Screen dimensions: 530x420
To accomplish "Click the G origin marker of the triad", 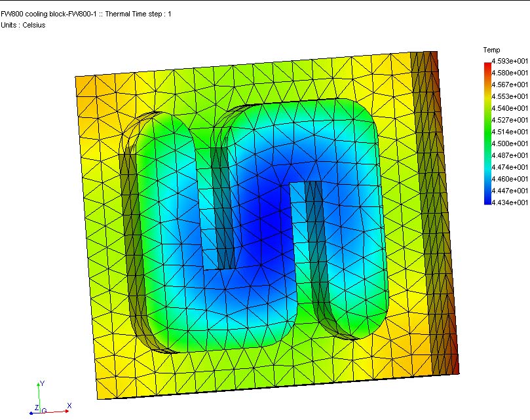I will point(44,410).
